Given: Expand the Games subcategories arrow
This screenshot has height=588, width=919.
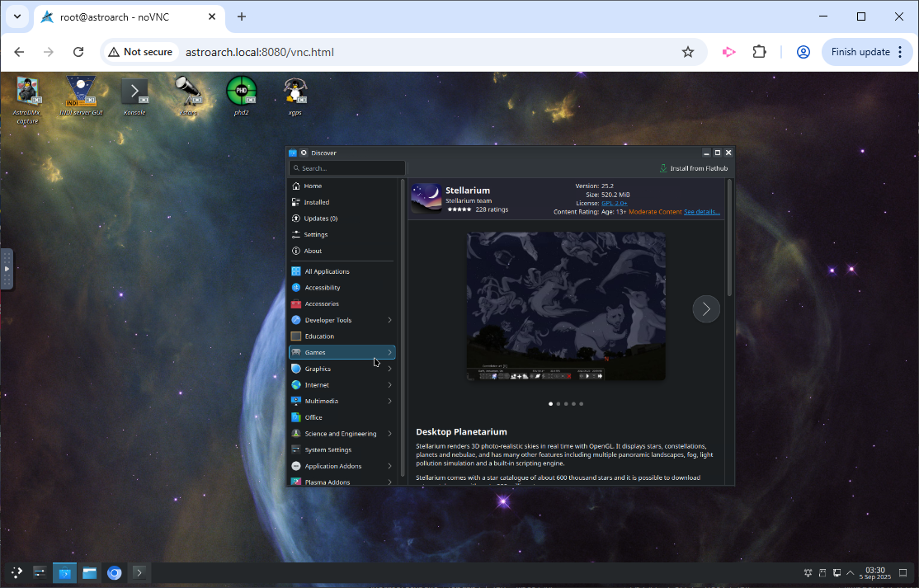Looking at the screenshot, I should (x=389, y=352).
